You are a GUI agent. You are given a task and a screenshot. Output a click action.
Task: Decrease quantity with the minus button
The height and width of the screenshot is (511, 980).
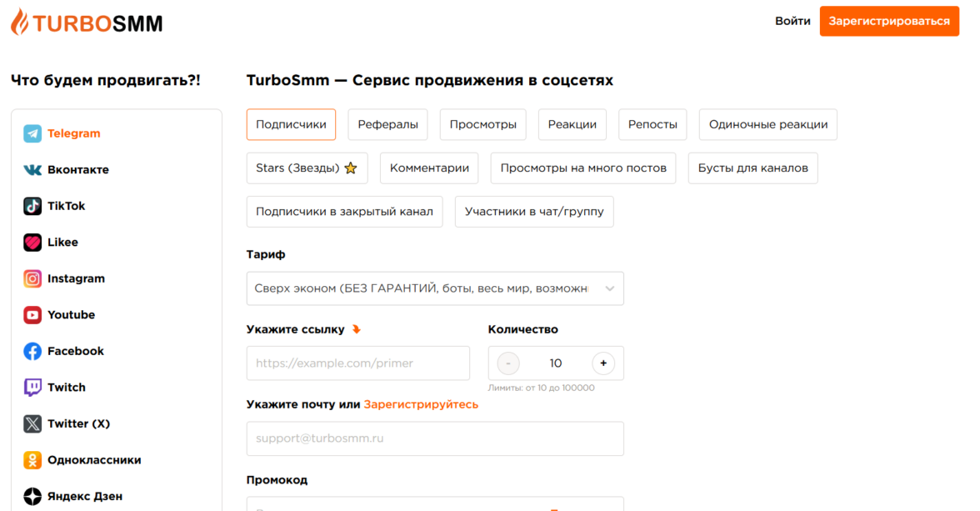[x=508, y=363]
